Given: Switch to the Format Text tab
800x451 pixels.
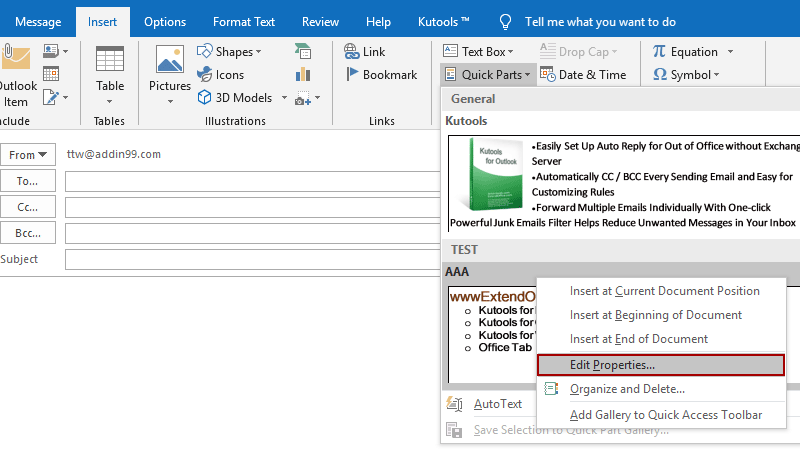Looking at the screenshot, I should (x=244, y=21).
